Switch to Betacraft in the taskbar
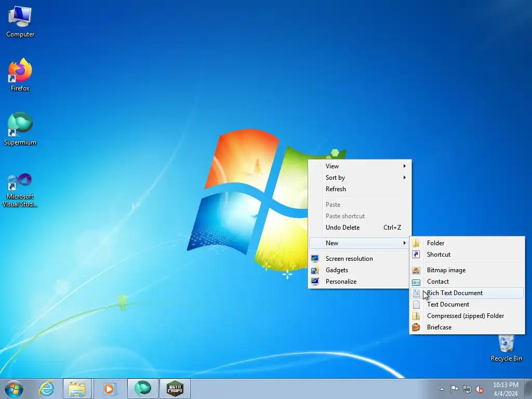The height and width of the screenshot is (399, 532). (x=175, y=389)
